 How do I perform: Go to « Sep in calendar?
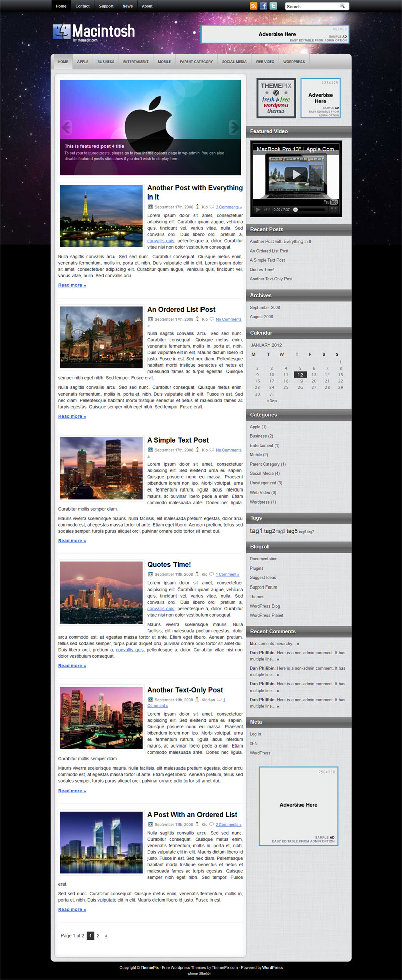(272, 401)
